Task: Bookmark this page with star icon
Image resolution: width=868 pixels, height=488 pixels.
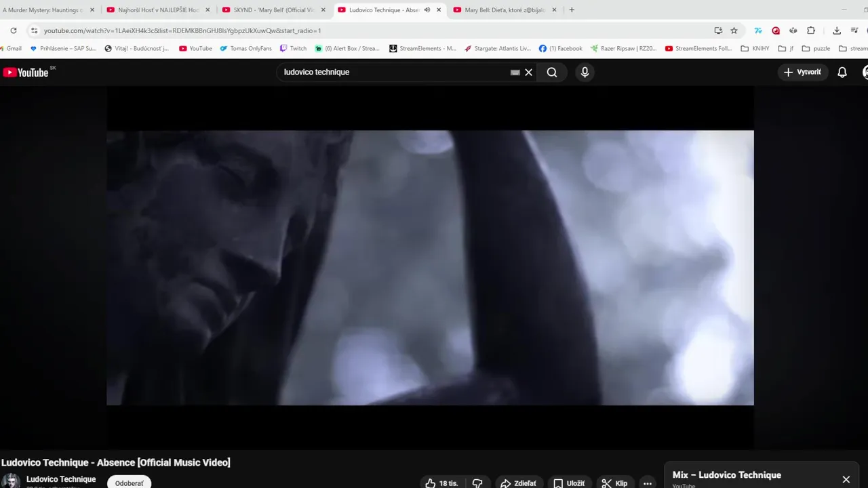Action: [x=734, y=30]
